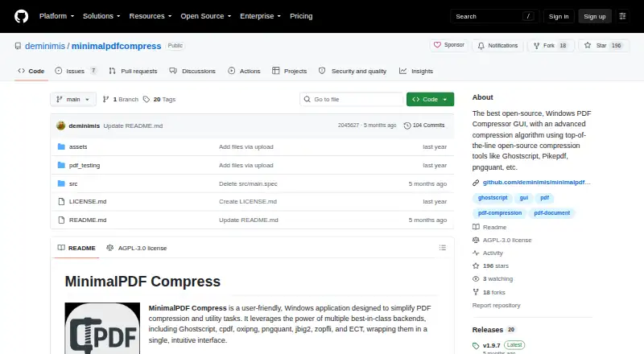Open the Security and quality tab
Image resolution: width=644 pixels, height=354 pixels.
coord(353,71)
